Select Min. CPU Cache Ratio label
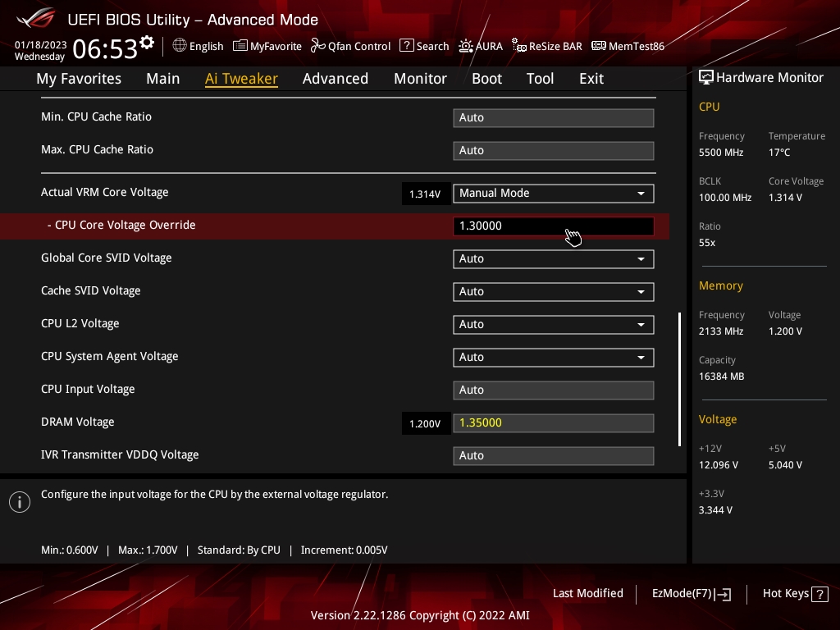The image size is (840, 630). (97, 116)
